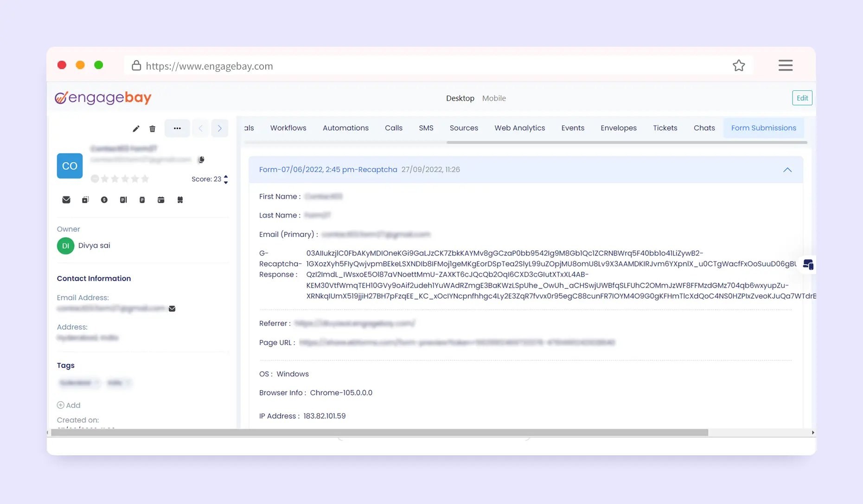Viewport: 863px width, 504px height.
Task: Go to next contact with right chevron
Action: [220, 128]
